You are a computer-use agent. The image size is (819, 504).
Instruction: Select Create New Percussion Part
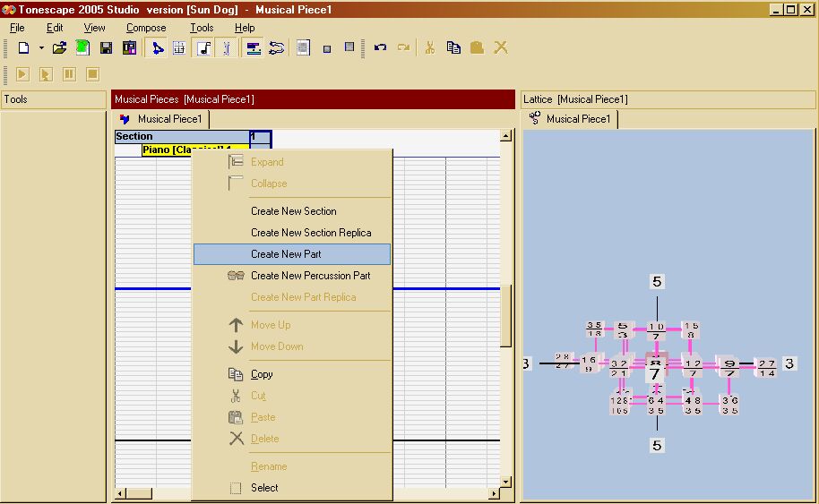click(x=292, y=276)
